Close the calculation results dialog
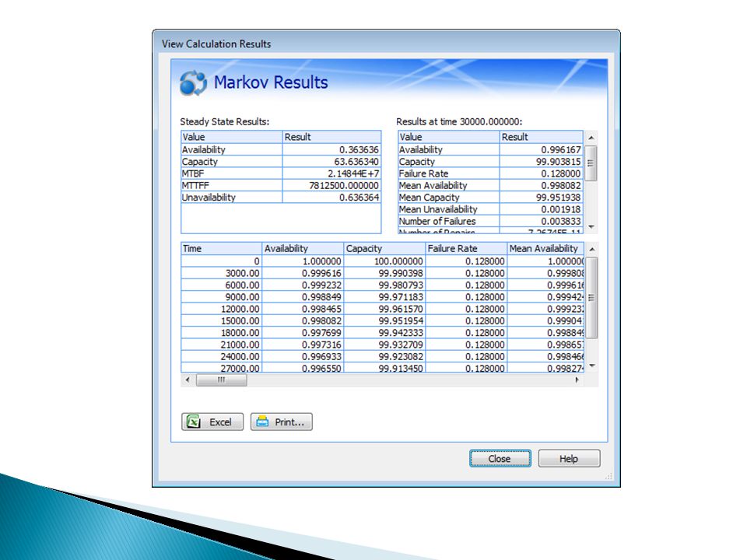The image size is (747, 560). coord(500,459)
